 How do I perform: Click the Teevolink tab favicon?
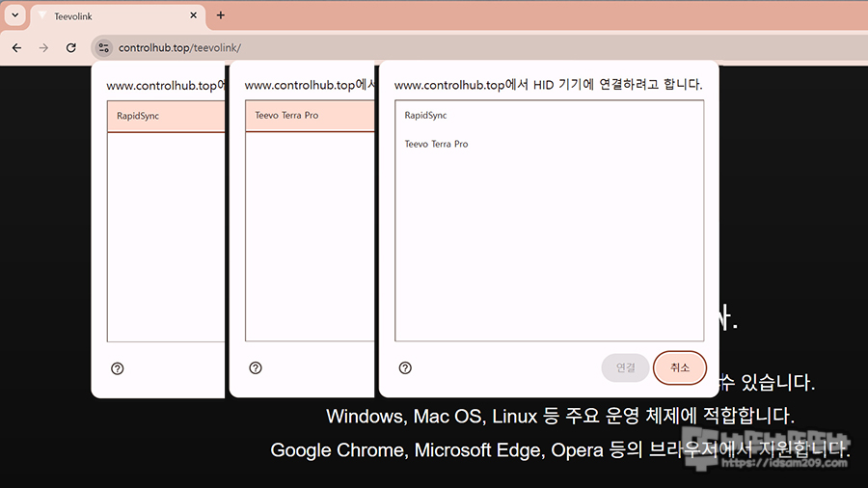click(42, 16)
